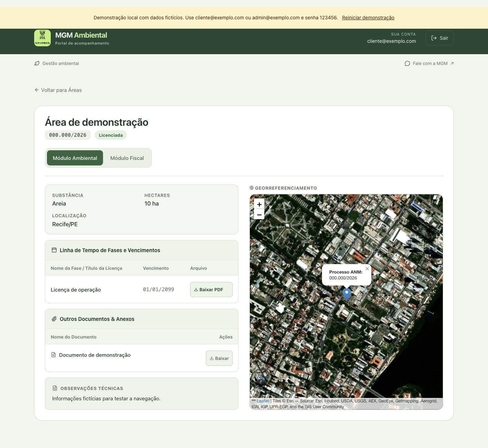This screenshot has height=448, width=488.
Task: Zoom out the map with minus button
Action: point(259,215)
